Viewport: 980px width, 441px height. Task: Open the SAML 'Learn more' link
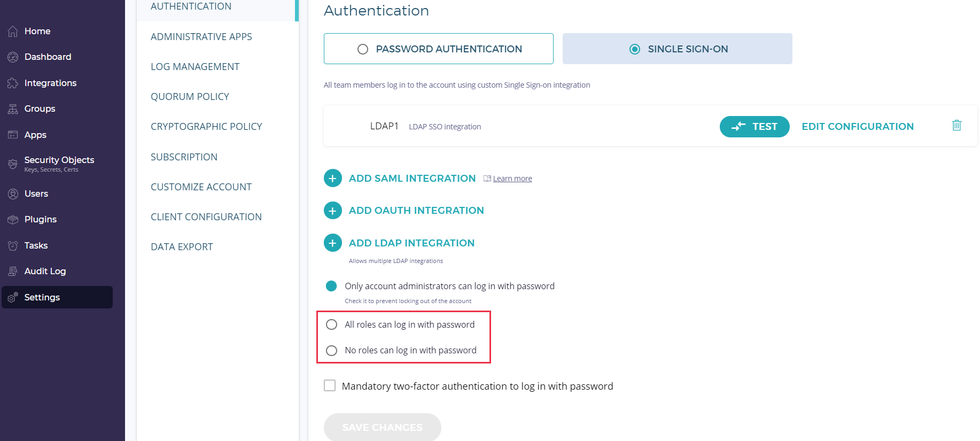pyautogui.click(x=512, y=179)
